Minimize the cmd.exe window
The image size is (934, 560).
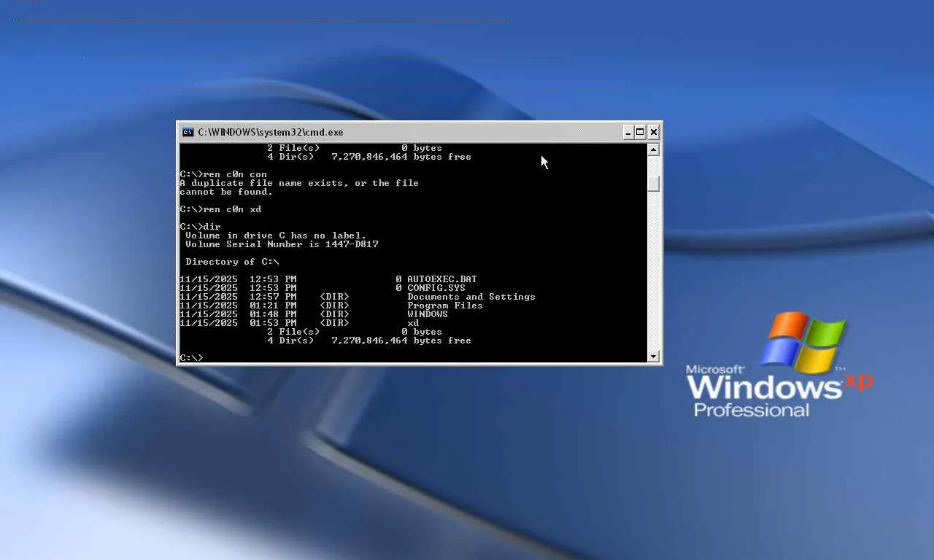[x=628, y=132]
